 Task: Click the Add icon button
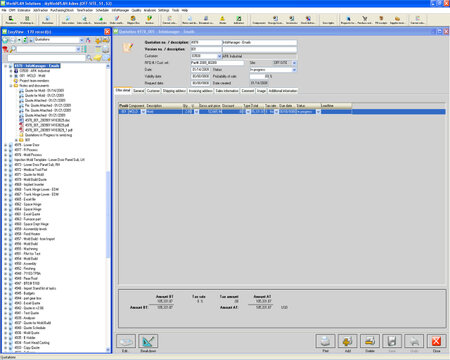(347, 341)
